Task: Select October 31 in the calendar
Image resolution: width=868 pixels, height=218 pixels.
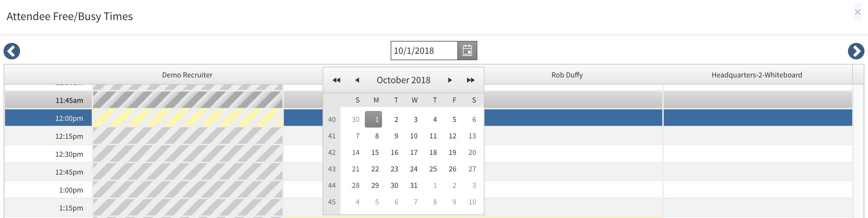Action: coord(414,185)
